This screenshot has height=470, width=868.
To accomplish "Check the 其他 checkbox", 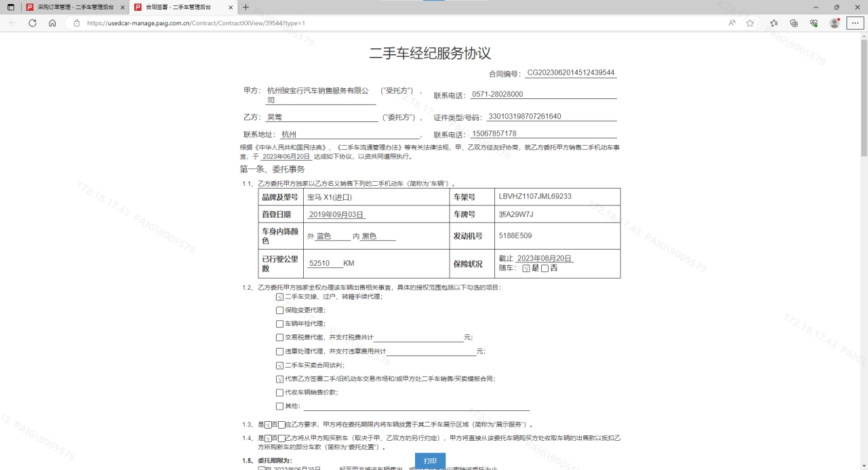I will point(279,406).
